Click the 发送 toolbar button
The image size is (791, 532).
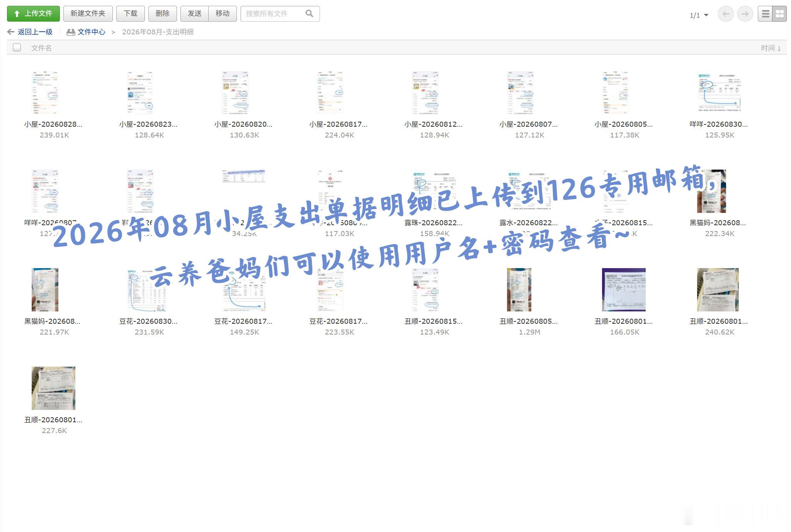click(x=194, y=14)
